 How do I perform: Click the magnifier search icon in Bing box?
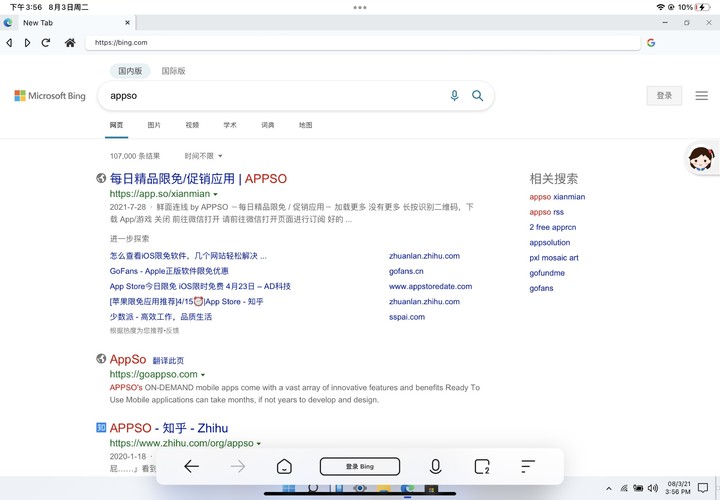pyautogui.click(x=478, y=96)
